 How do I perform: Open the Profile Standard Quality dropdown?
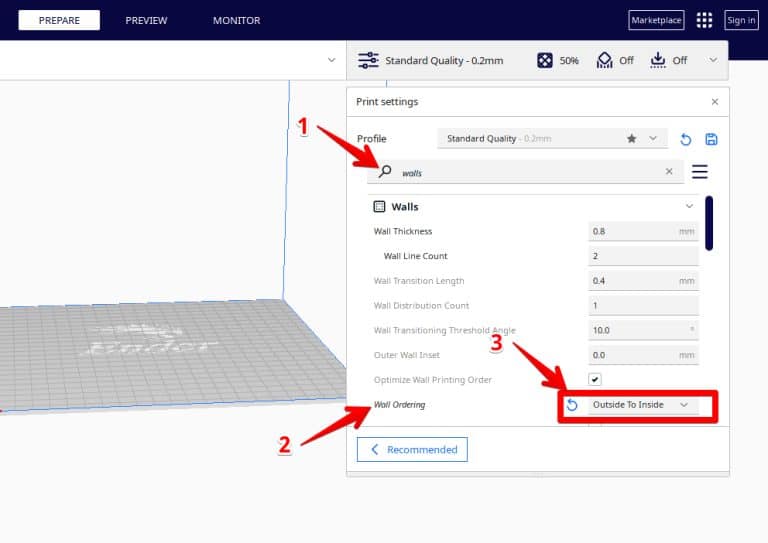552,139
